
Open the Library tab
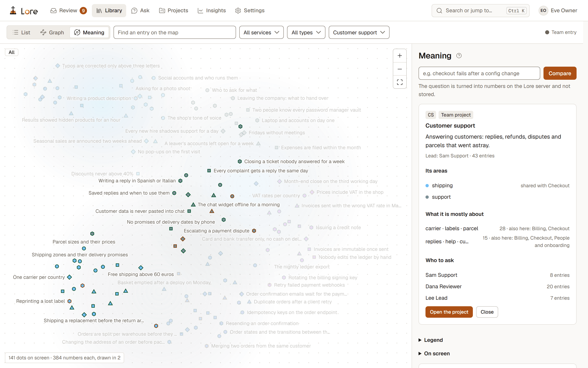click(109, 10)
